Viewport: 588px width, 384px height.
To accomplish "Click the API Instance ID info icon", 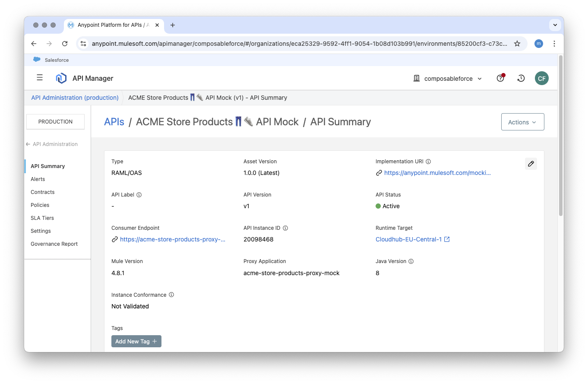I will point(285,228).
